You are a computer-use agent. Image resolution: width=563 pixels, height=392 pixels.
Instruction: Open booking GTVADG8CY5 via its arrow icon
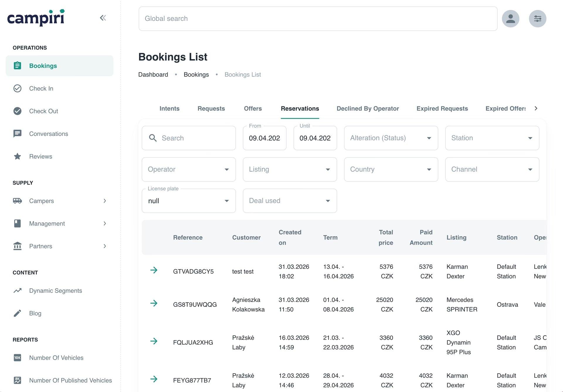click(x=154, y=270)
